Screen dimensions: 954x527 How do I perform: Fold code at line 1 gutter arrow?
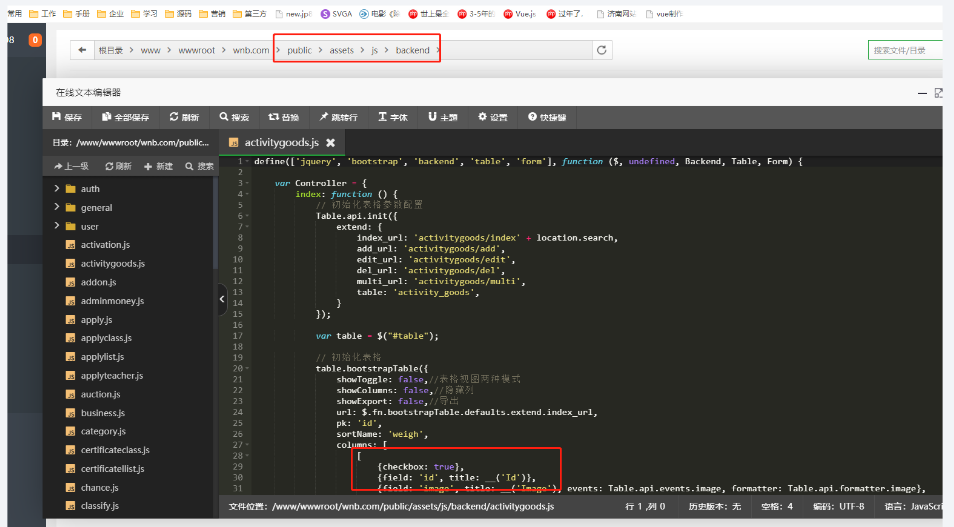coord(247,161)
